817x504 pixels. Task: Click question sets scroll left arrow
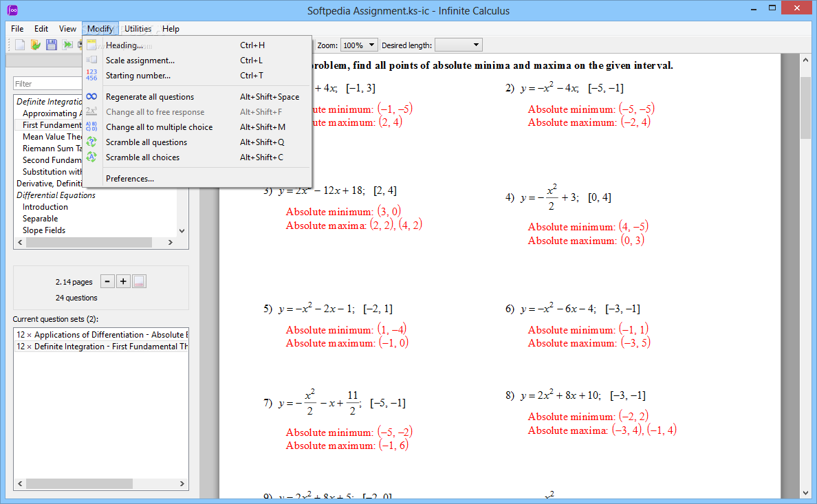point(21,483)
